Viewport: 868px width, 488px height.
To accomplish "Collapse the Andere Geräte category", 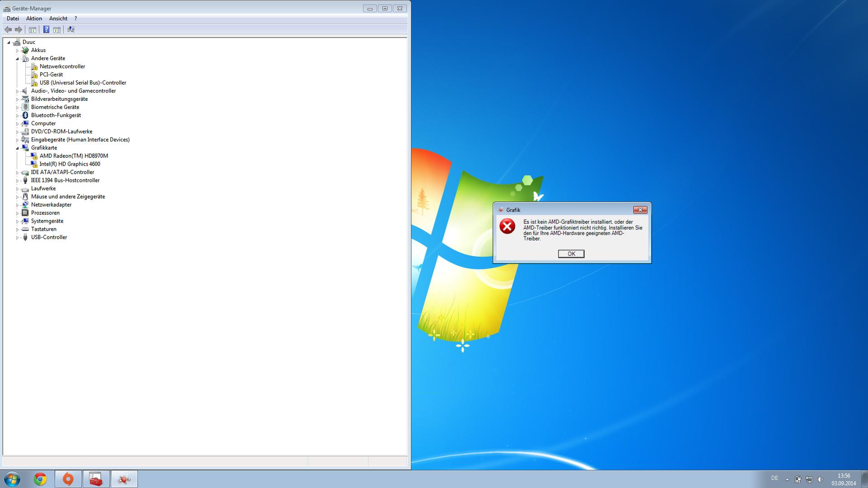I will [17, 58].
